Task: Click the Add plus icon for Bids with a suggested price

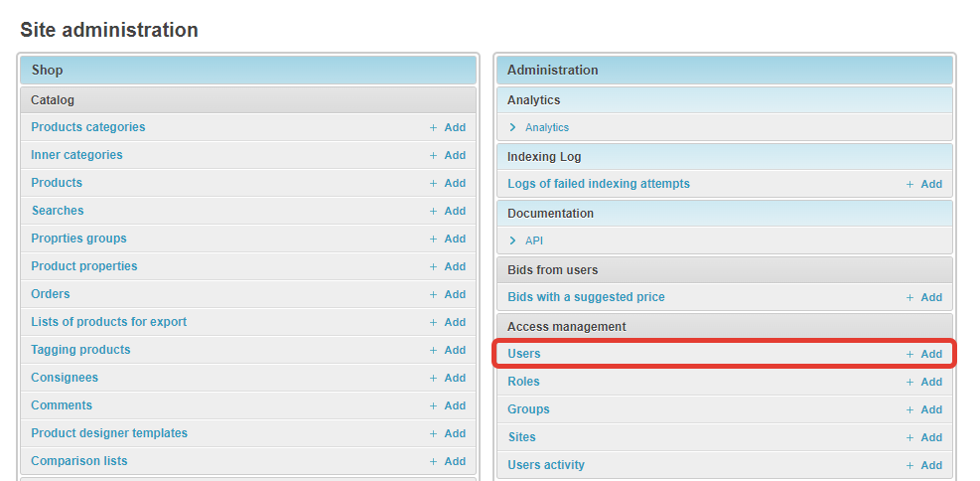Action: [910, 297]
